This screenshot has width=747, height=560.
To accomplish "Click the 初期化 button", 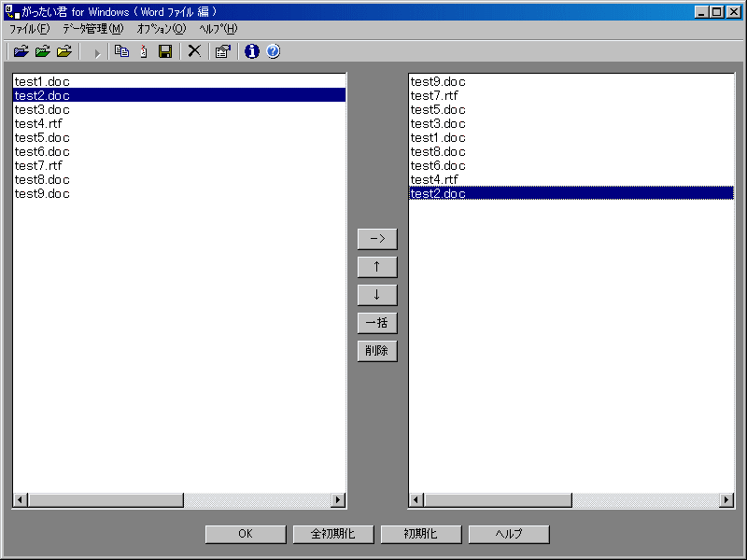I will click(x=421, y=534).
